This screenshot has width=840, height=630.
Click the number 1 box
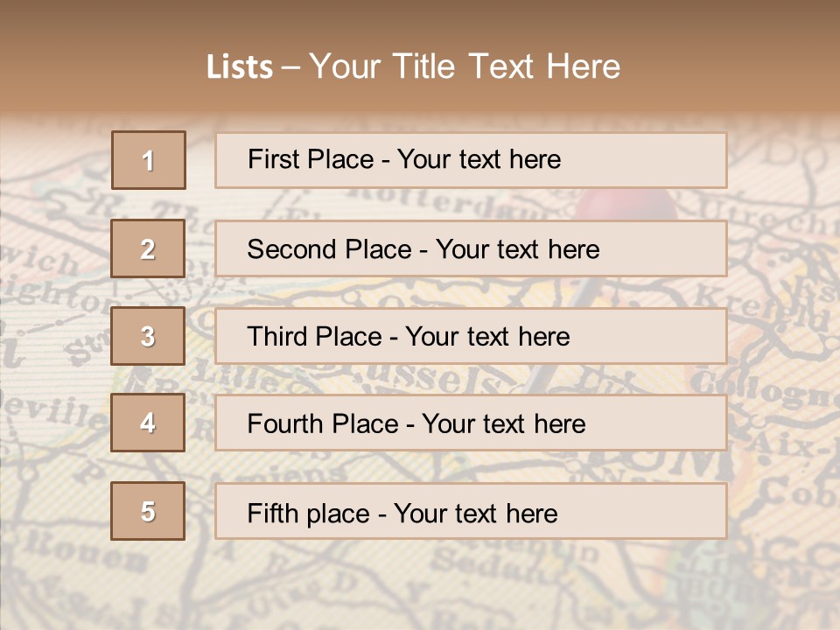[x=149, y=160]
